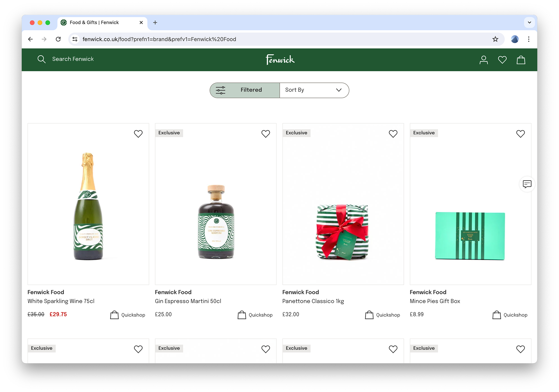Reload the page
The image size is (559, 392).
click(58, 39)
